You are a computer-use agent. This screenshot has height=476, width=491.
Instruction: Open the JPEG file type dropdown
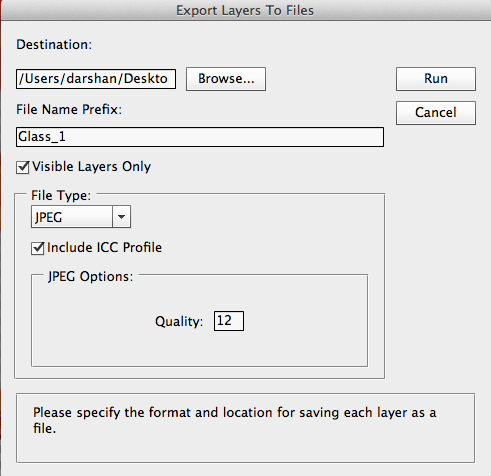[81, 217]
